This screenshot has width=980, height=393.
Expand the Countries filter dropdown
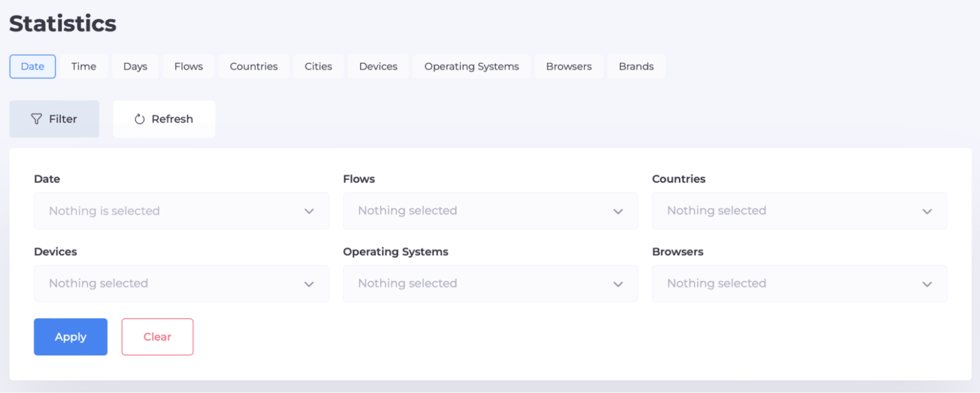799,211
